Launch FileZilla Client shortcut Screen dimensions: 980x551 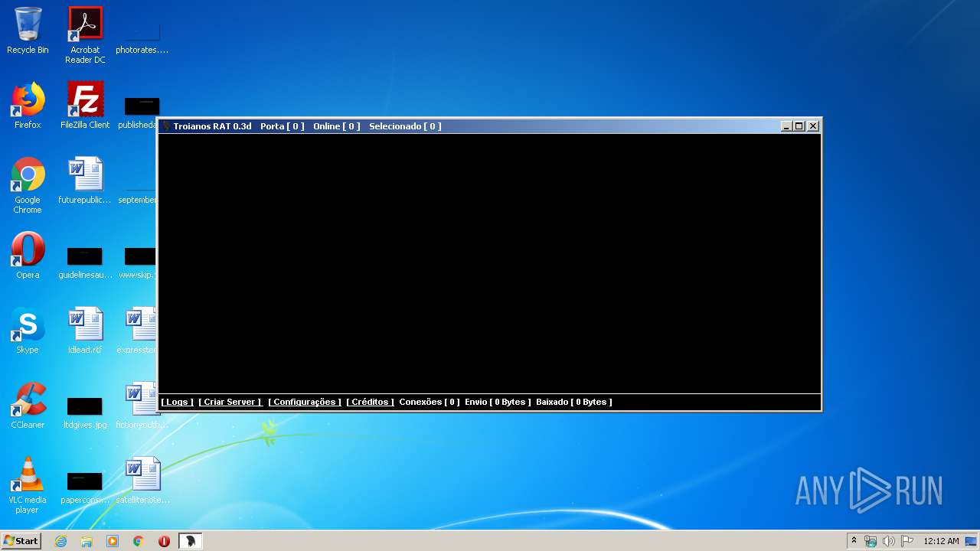[85, 106]
